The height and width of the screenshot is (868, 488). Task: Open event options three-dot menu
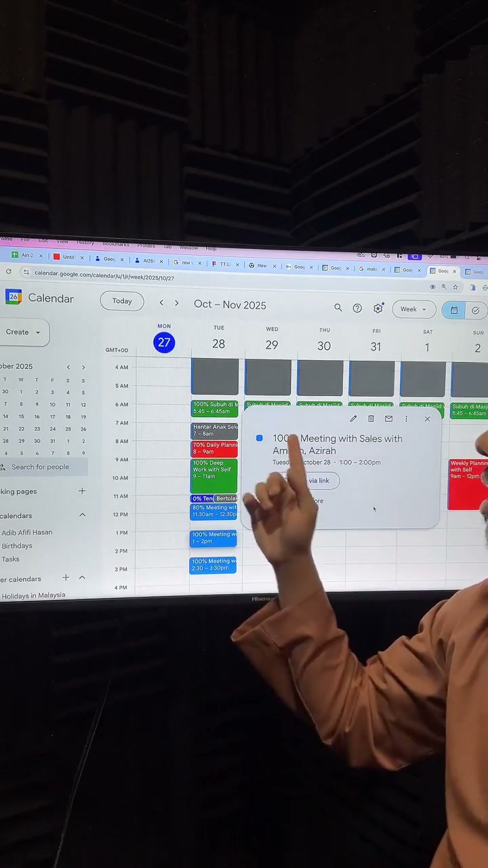click(406, 418)
